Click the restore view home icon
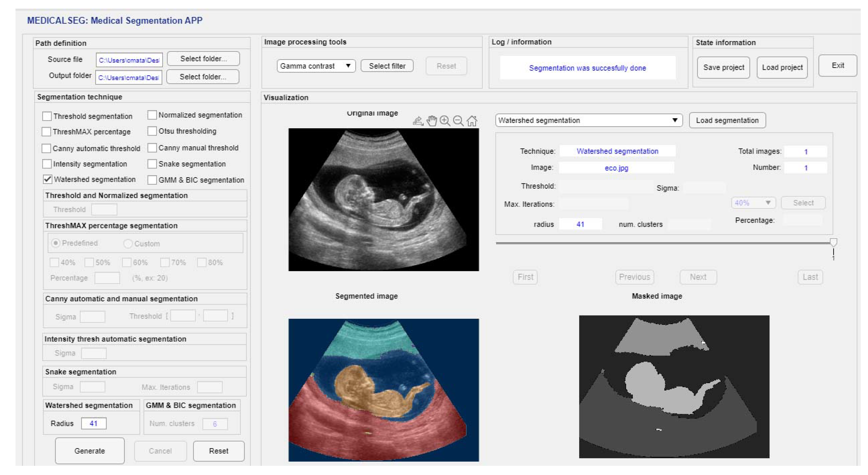The height and width of the screenshot is (475, 868). point(472,121)
